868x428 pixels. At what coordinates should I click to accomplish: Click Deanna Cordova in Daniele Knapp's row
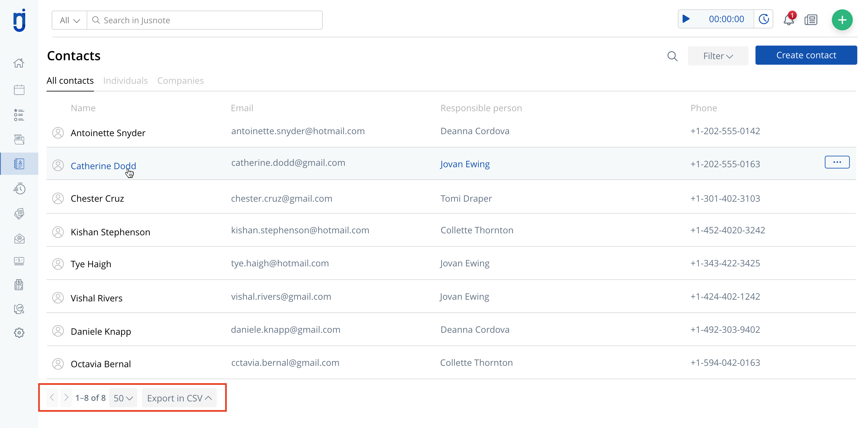tap(475, 330)
